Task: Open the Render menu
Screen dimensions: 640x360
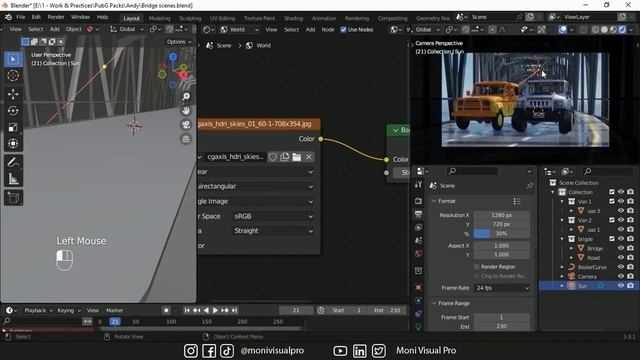Action: click(56, 17)
